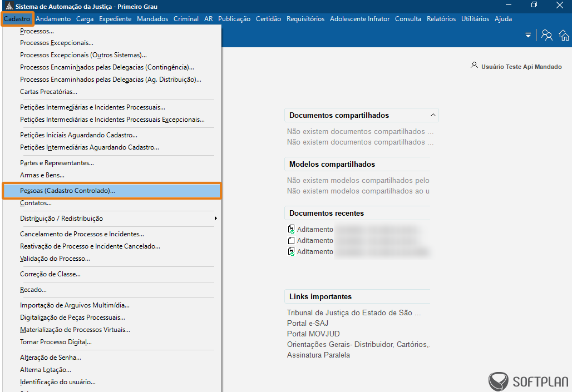Open first Aditamento document icon

[x=291, y=229]
